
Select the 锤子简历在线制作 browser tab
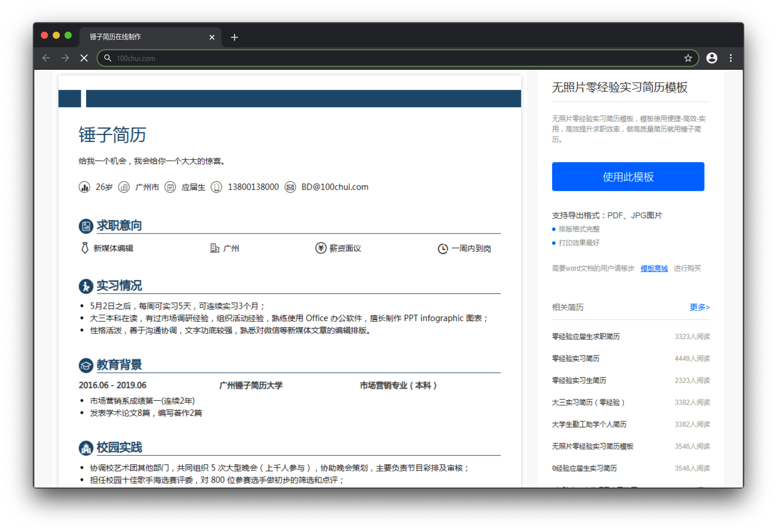click(x=150, y=37)
